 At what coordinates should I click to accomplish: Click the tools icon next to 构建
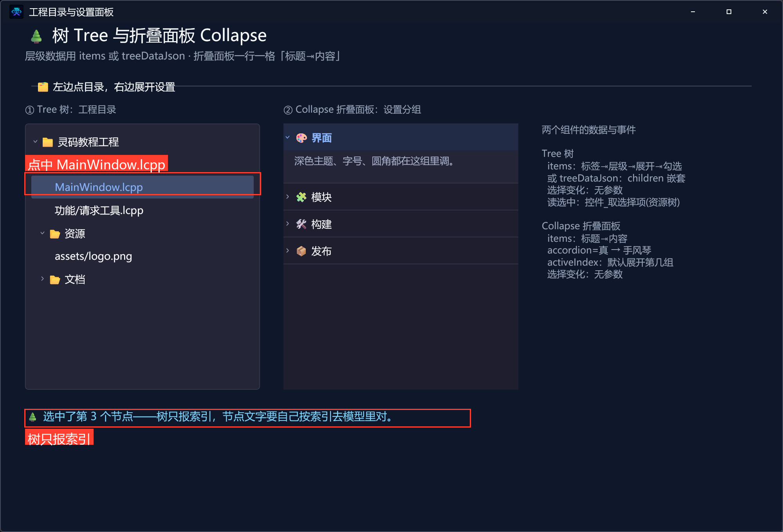tap(301, 224)
